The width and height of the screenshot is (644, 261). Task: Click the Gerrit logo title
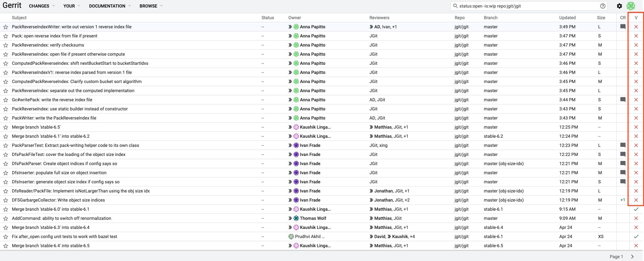click(x=12, y=5)
